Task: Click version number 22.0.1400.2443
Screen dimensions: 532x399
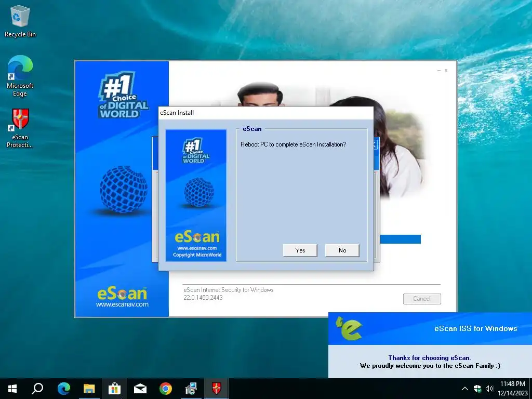Action: point(203,298)
